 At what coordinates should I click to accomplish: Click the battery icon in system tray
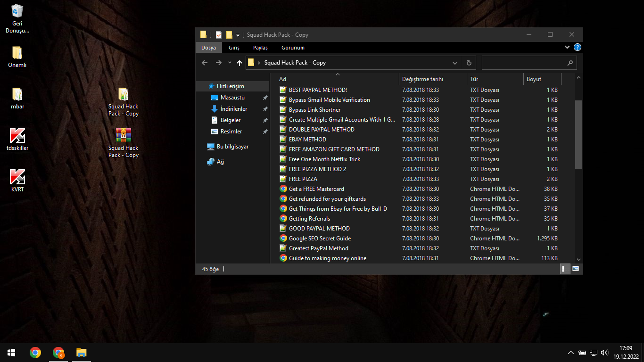(582, 353)
